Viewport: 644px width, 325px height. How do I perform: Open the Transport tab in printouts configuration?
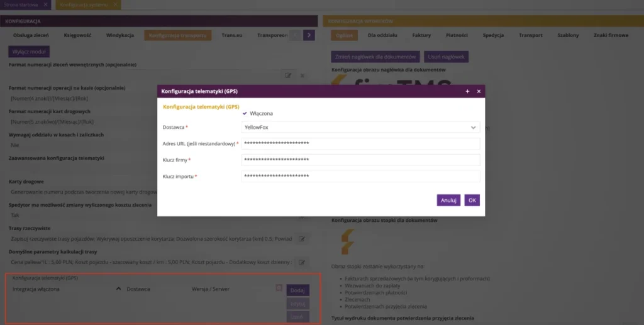tap(531, 35)
